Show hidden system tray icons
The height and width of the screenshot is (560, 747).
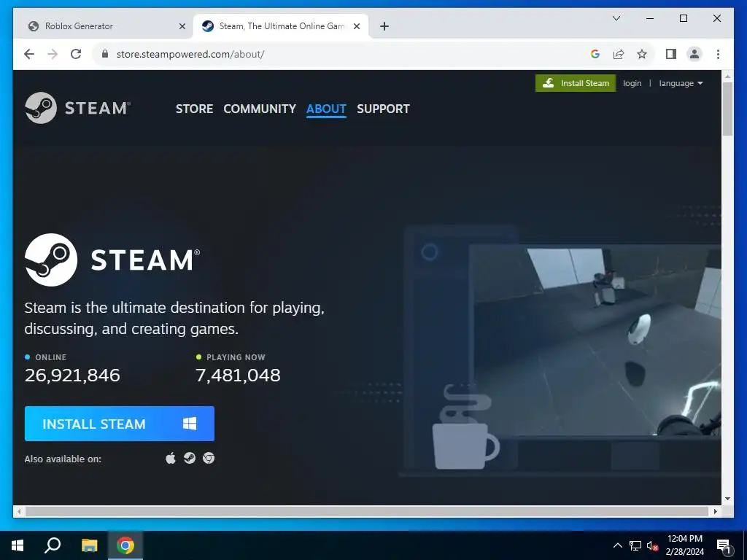617,545
